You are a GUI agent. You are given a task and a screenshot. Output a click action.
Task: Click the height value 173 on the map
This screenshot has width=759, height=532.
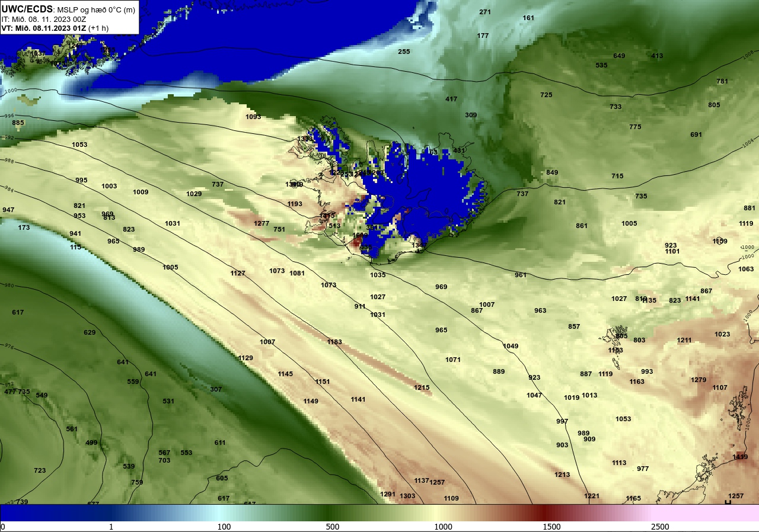pos(24,227)
